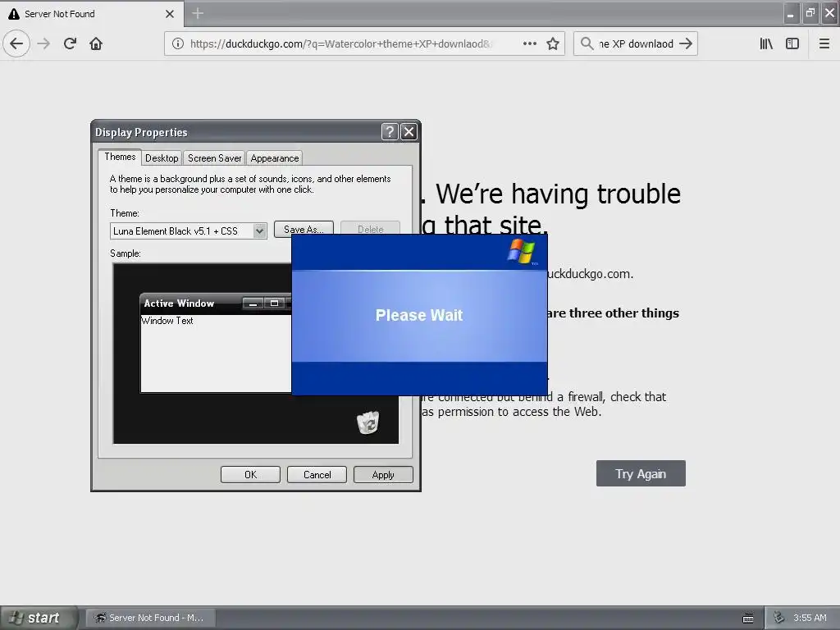Reload the page with the refresh icon

click(70, 43)
